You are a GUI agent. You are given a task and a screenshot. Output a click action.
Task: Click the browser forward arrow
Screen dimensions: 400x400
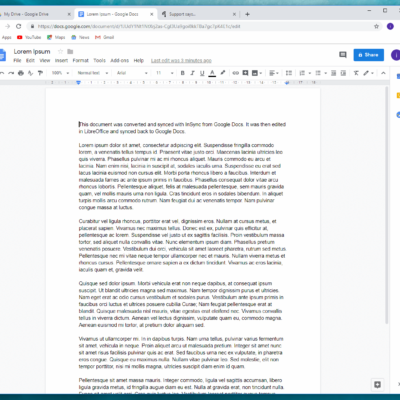click(8, 26)
